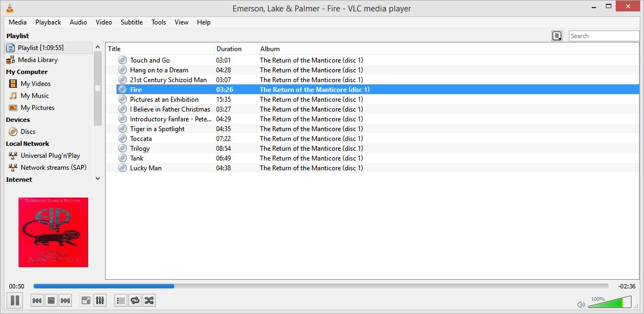The image size is (644, 314).
Task: Skip to the previous track
Action: [x=37, y=300]
